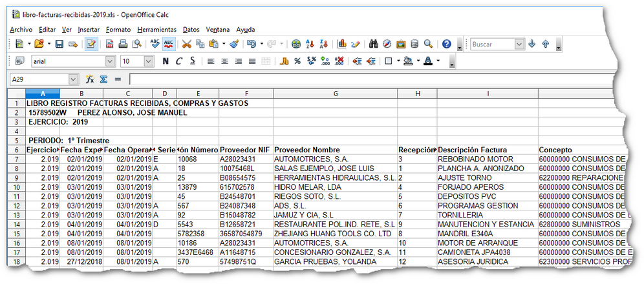Image resolution: width=644 pixels, height=284 pixels.
Task: Open Data Sources database icon
Action: coord(415,44)
